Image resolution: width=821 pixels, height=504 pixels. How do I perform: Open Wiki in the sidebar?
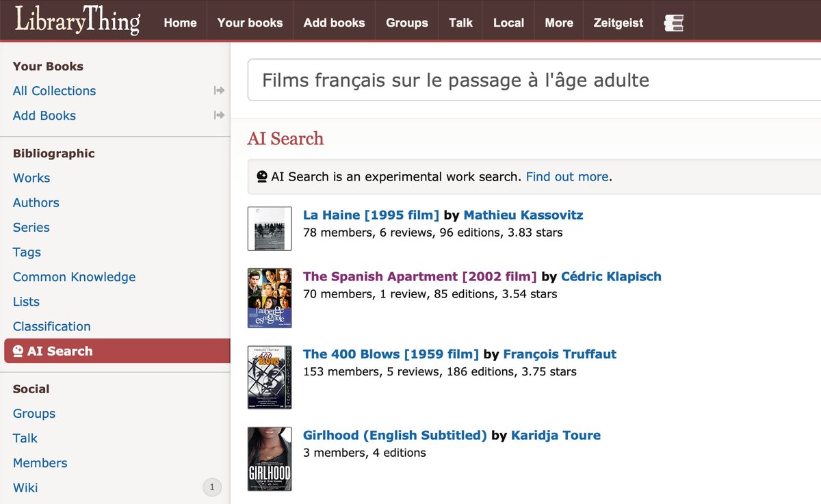(x=25, y=488)
